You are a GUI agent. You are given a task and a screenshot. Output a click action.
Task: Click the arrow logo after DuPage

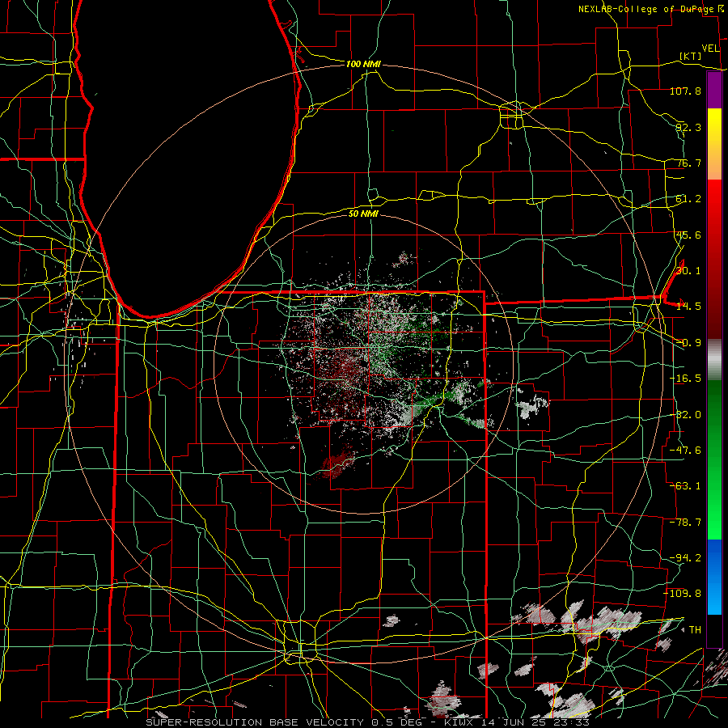tap(721, 9)
